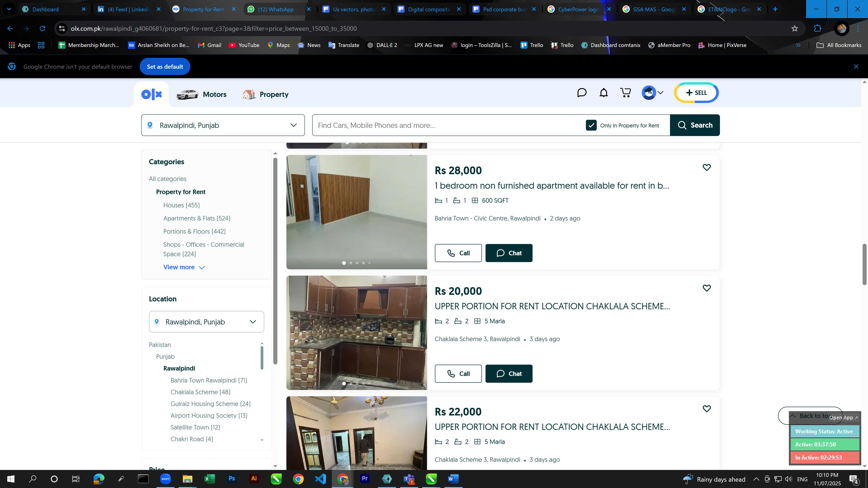Go back to previous page
This screenshot has width=868, height=488.
pyautogui.click(x=10, y=29)
